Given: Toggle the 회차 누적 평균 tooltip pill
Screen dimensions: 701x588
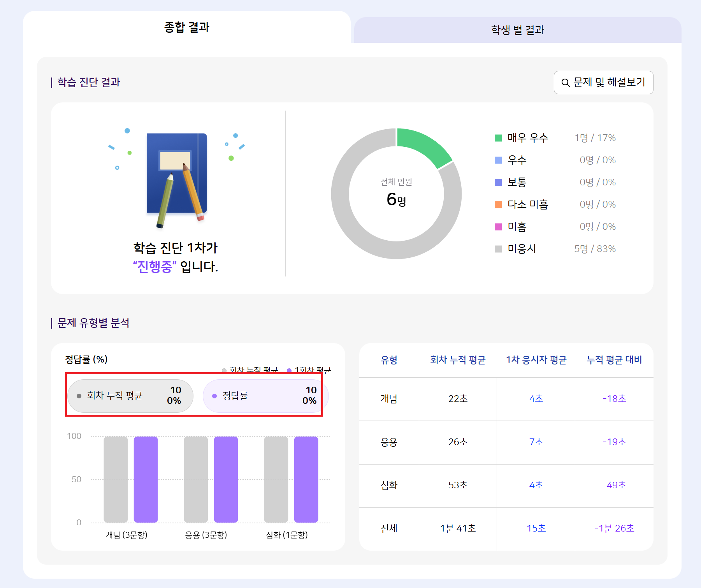Looking at the screenshot, I should pos(130,396).
